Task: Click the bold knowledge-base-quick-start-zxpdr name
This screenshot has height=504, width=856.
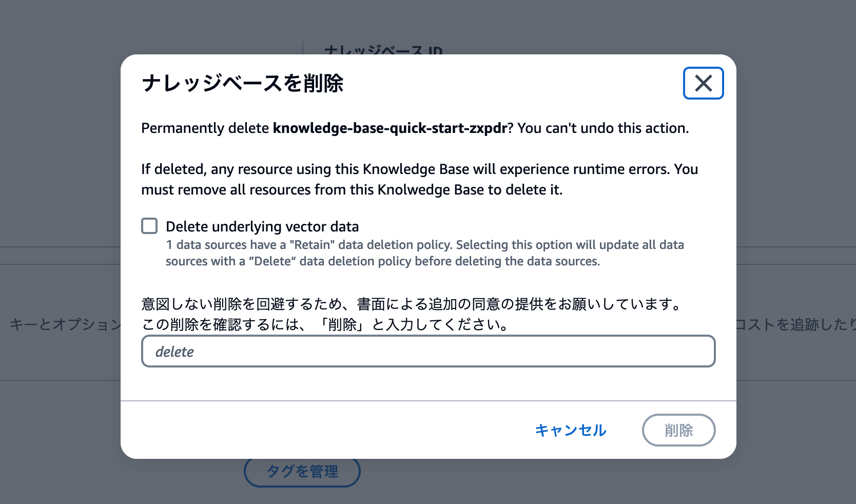Action: [x=388, y=128]
